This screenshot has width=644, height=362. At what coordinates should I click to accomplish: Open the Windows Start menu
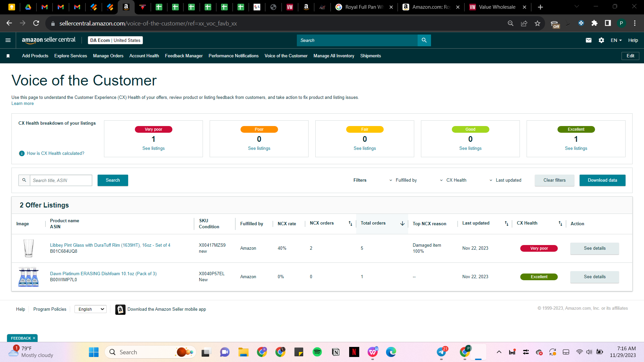[94, 352]
